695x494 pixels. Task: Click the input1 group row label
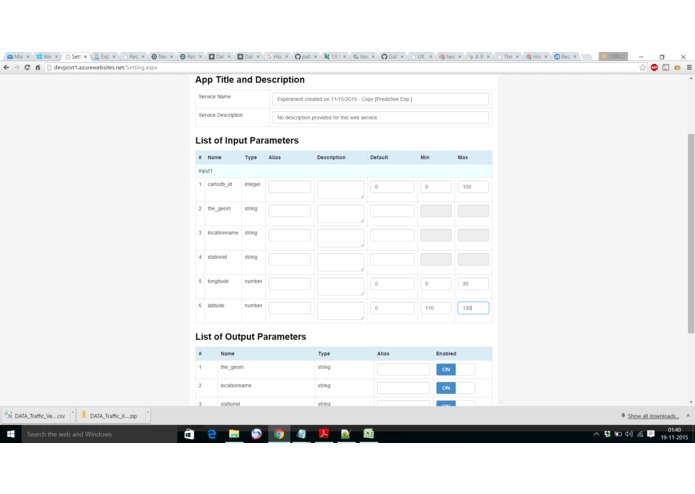coord(206,171)
